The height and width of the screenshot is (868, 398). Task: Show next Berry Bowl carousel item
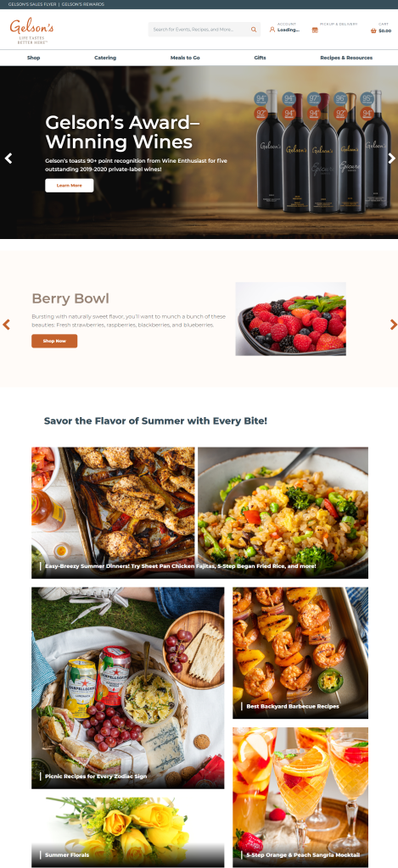pyautogui.click(x=393, y=325)
